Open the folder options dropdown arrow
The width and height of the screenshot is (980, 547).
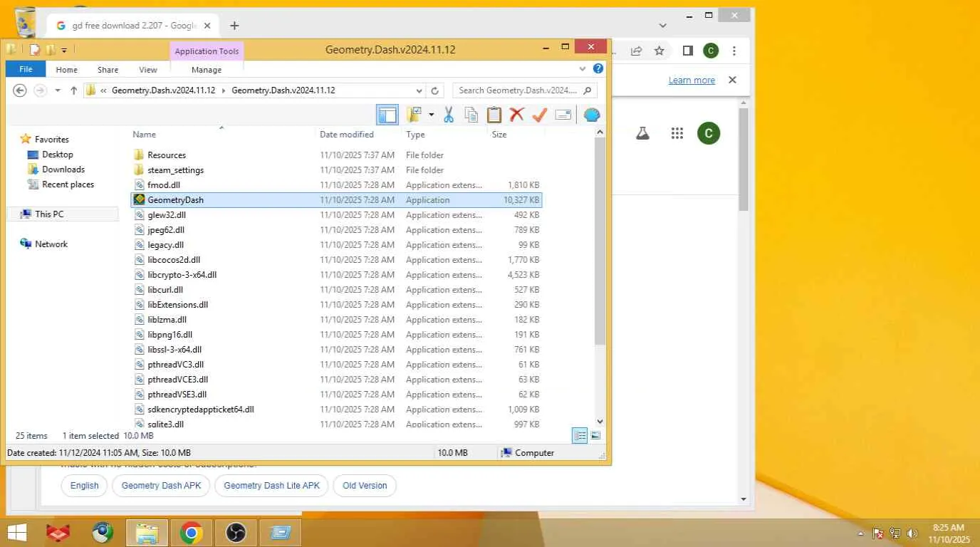(x=431, y=115)
